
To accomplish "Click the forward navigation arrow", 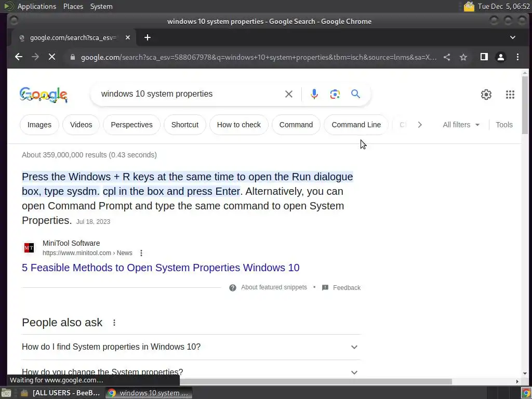I will (35, 57).
